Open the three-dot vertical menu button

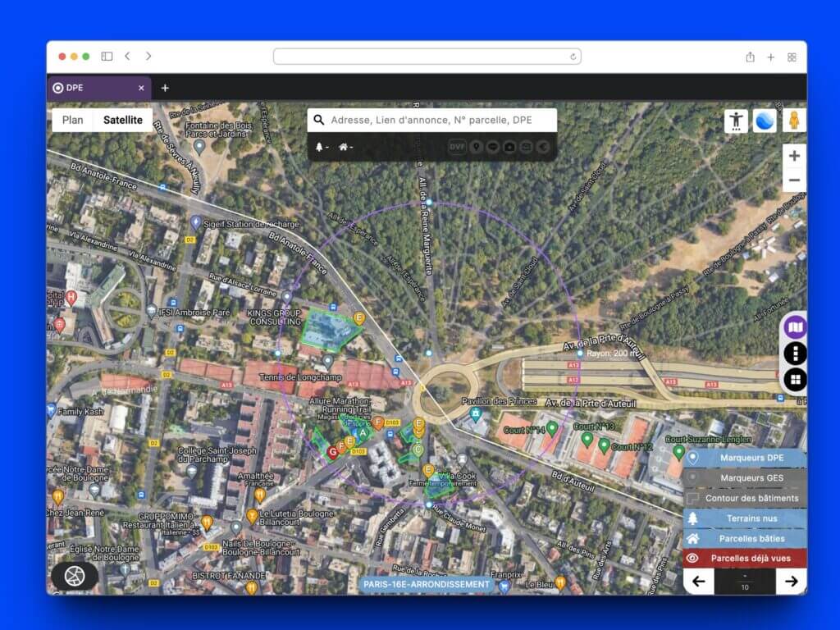(x=795, y=354)
